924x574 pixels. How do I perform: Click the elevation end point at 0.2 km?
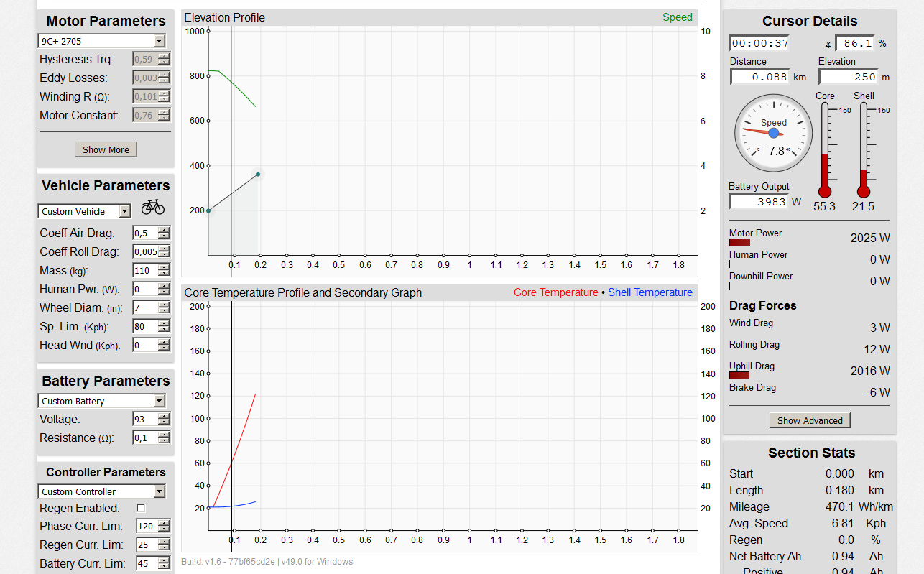(x=258, y=174)
